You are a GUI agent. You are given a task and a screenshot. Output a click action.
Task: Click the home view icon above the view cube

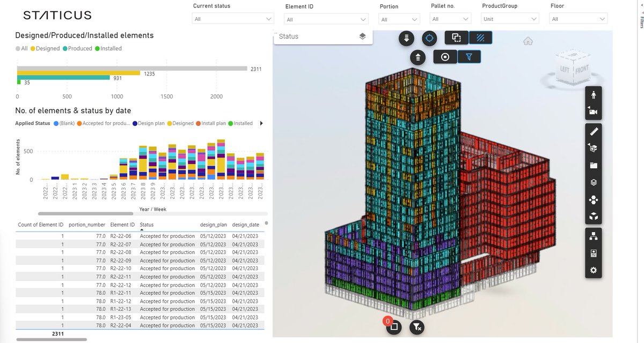point(528,40)
